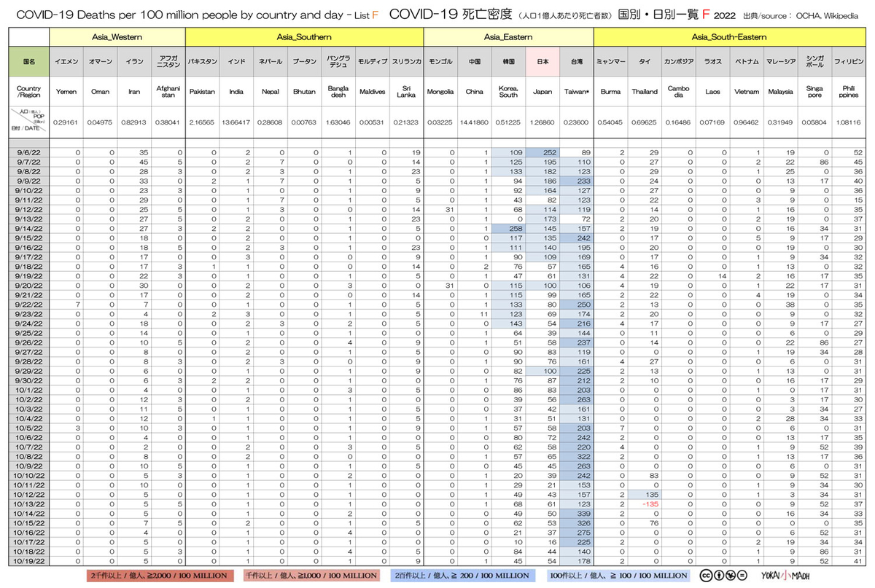Click the Bhutan column label
Image resolution: width=875 pixels, height=588 pixels.
point(304,93)
